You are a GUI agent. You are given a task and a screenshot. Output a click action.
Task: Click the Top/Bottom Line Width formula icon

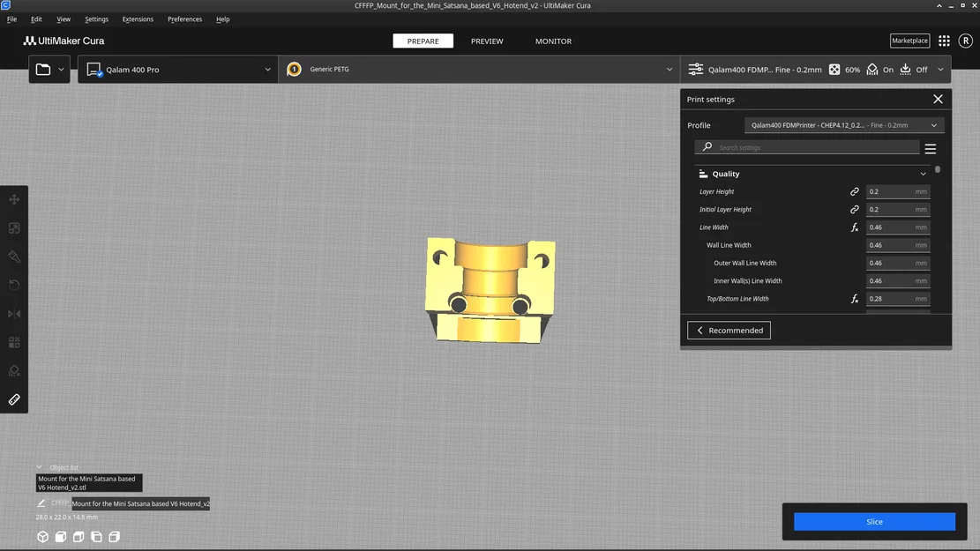855,299
